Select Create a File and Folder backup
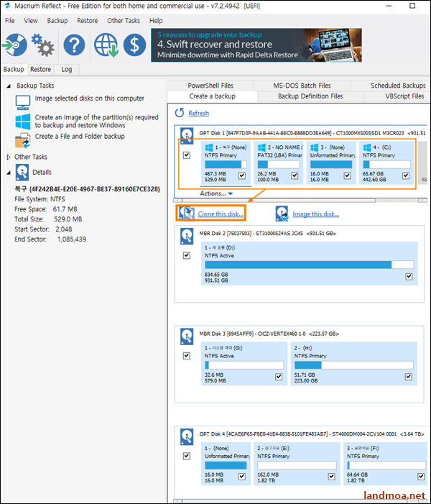 click(x=80, y=137)
